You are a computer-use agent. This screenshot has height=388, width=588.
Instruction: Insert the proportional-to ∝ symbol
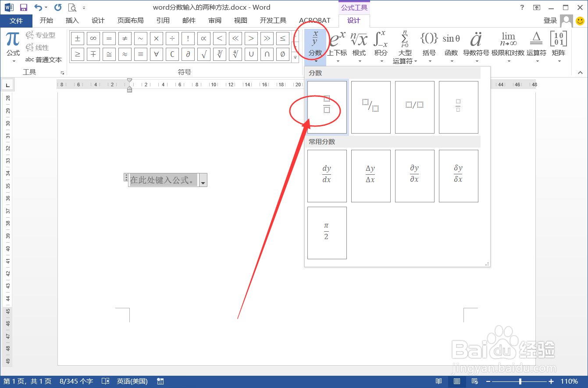tap(204, 39)
